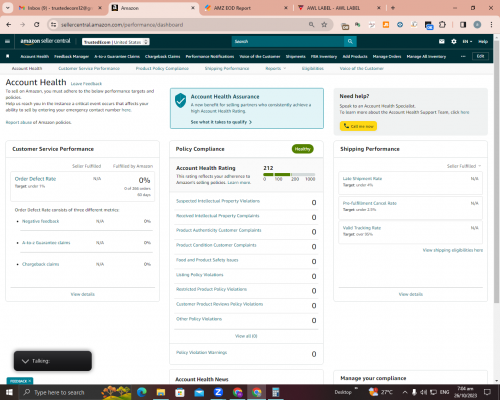500x400 pixels.
Task: Open the Order Defect Rate link
Action: tap(35, 179)
